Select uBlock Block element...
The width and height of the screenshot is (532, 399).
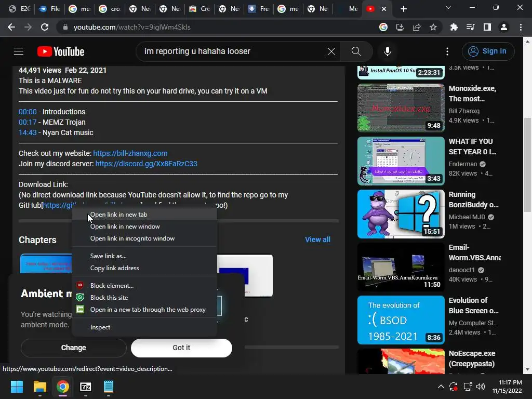coord(144,285)
